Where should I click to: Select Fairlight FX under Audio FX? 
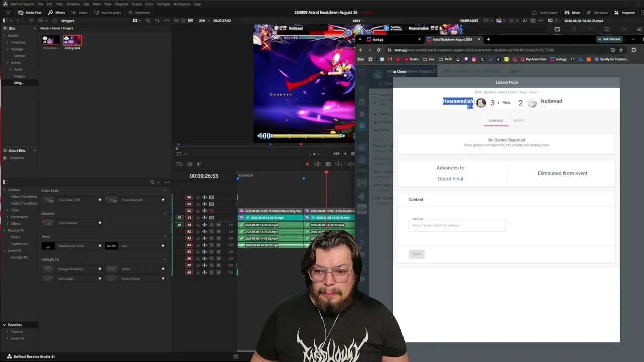(19, 257)
